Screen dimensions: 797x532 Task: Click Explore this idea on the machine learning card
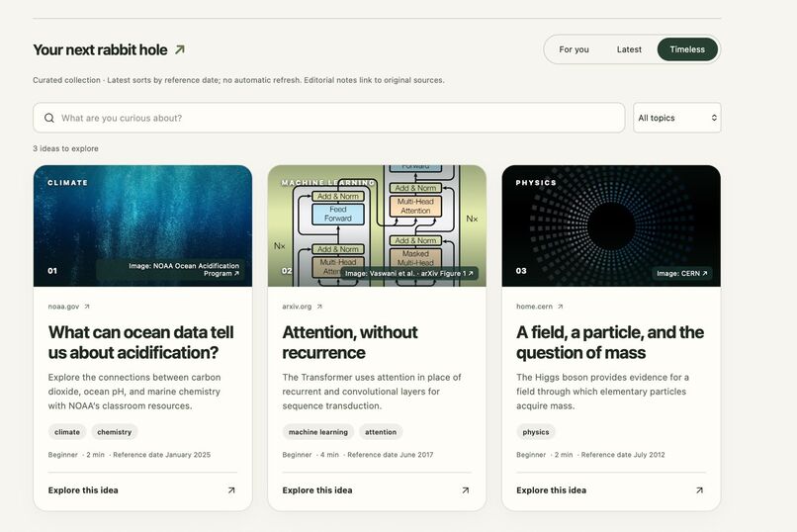click(x=317, y=490)
